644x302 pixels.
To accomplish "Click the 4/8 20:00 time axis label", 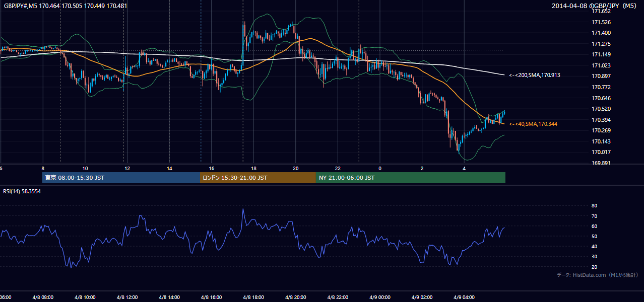I will point(296,297).
